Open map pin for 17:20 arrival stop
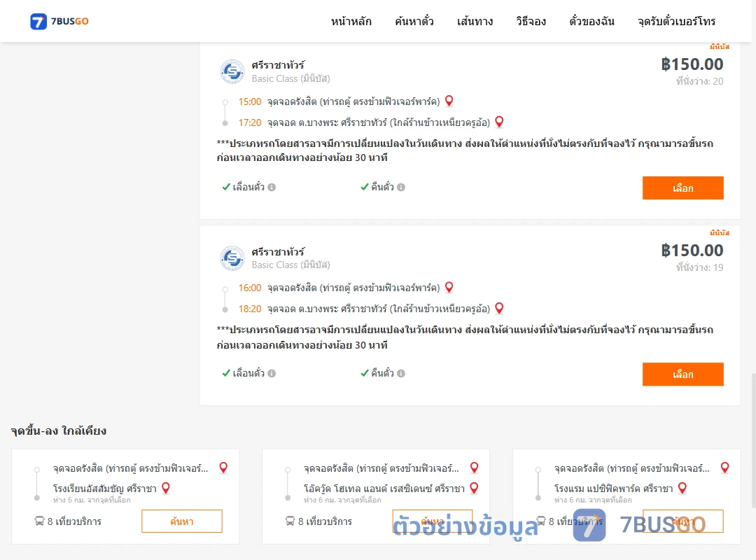756x560 pixels. point(499,122)
